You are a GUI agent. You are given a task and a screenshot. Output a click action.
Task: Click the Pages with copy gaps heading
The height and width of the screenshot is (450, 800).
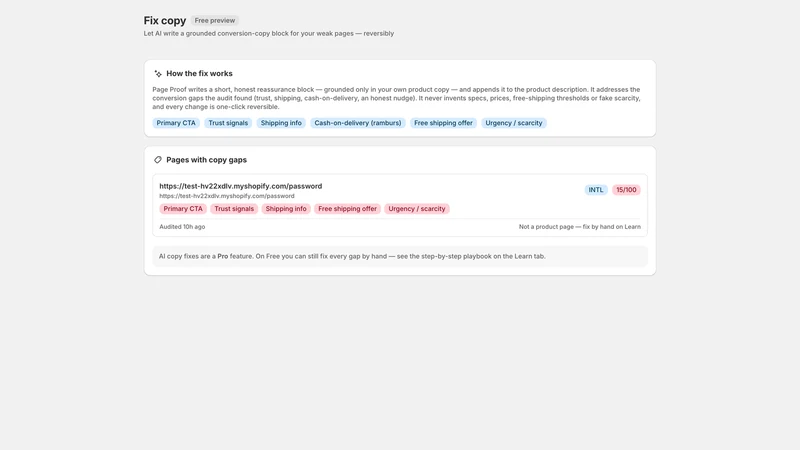click(207, 160)
